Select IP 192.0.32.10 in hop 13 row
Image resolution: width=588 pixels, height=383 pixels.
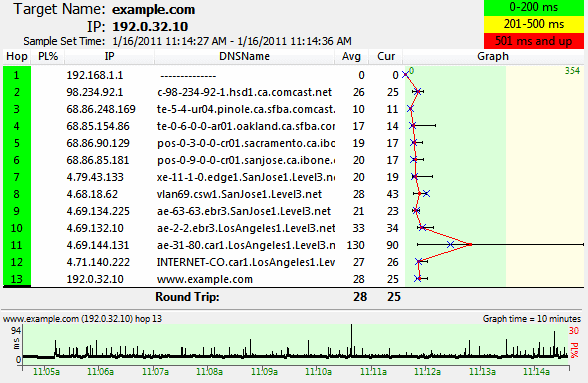(x=95, y=279)
